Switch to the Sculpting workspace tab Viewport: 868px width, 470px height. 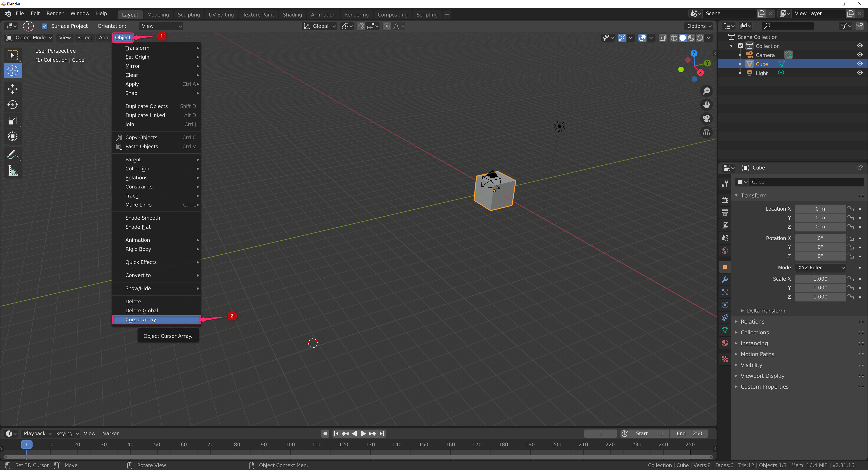pyautogui.click(x=189, y=14)
